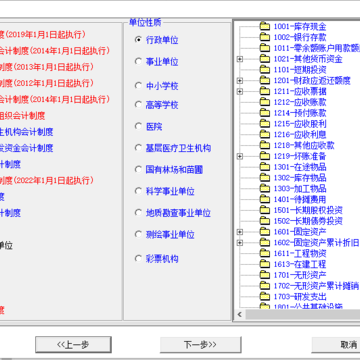Select the 医院 radio option
This screenshot has height=360, width=360.
[x=138, y=126]
